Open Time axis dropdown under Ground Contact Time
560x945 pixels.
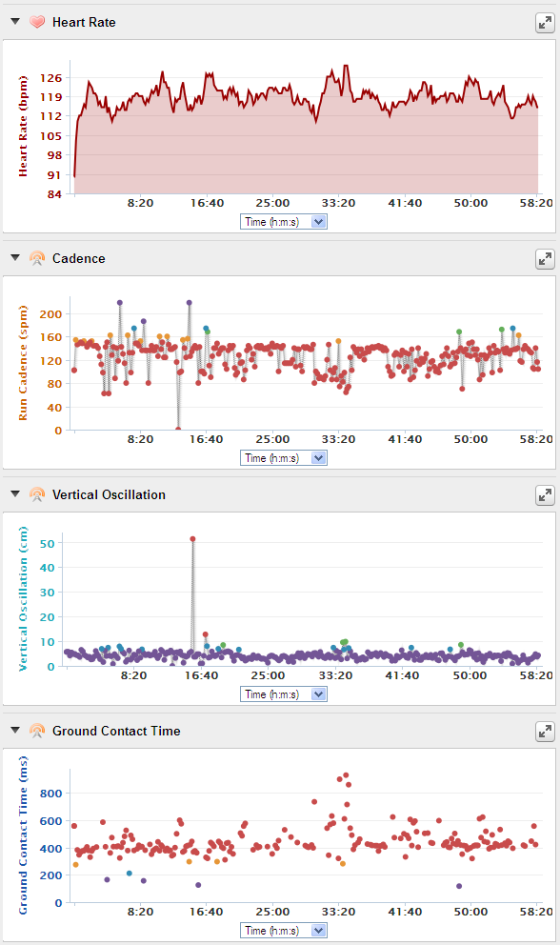283,931
